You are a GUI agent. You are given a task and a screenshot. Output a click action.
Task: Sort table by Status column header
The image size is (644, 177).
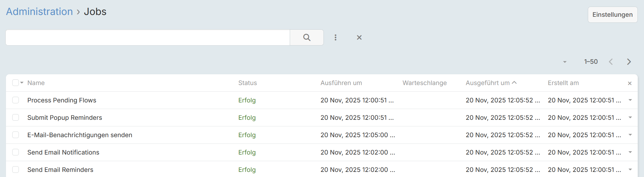[x=247, y=83]
